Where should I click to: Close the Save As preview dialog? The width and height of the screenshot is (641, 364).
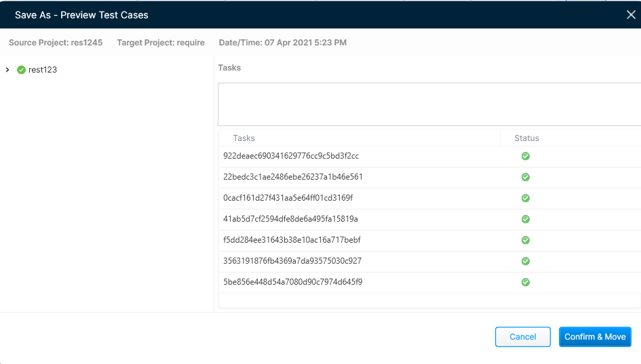[x=630, y=15]
